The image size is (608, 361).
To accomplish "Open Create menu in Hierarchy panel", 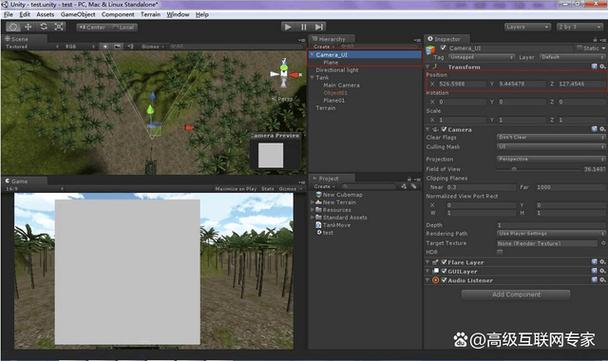I will 324,47.
